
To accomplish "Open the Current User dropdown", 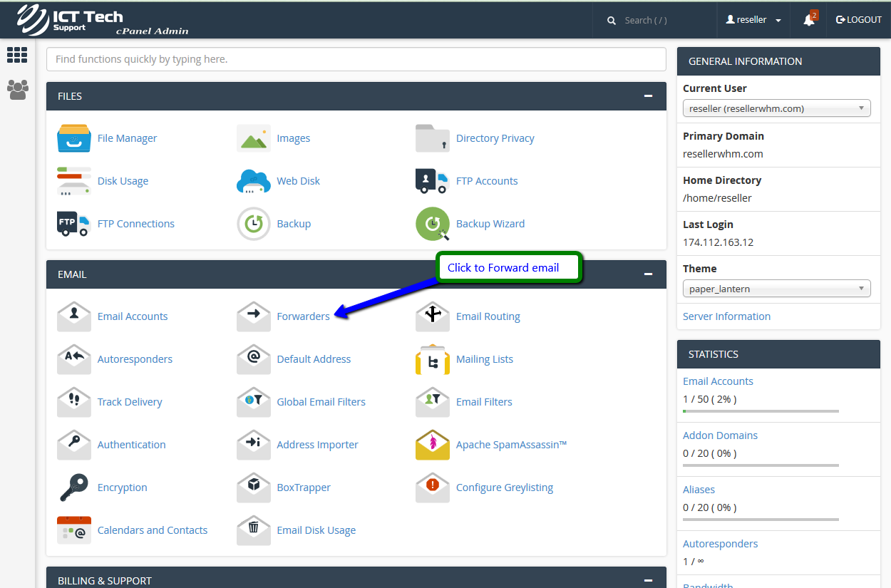I will [776, 108].
